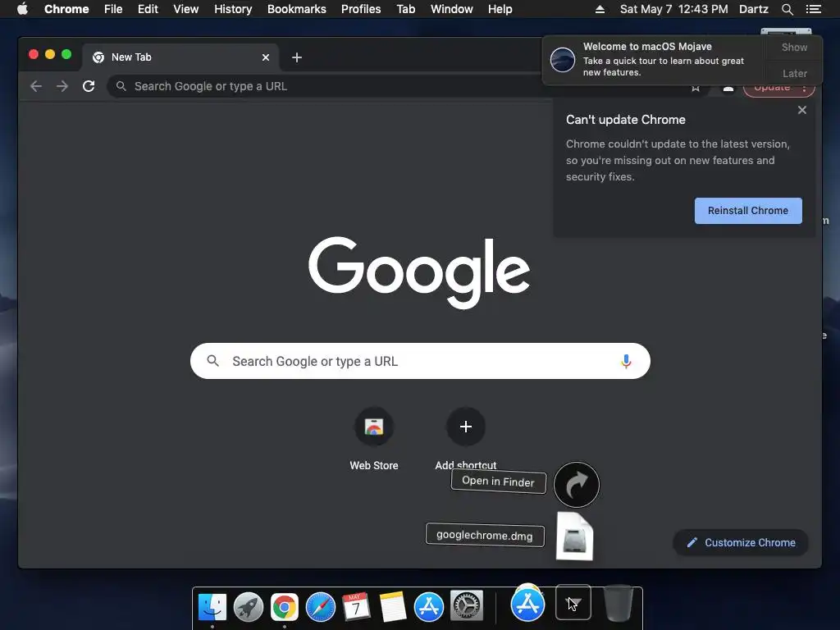Viewport: 840px width, 630px height.
Task: Open the File menu
Action: pos(113,9)
